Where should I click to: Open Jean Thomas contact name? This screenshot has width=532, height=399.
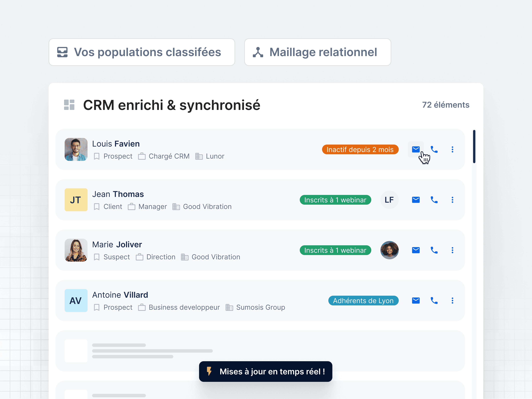[x=118, y=194]
